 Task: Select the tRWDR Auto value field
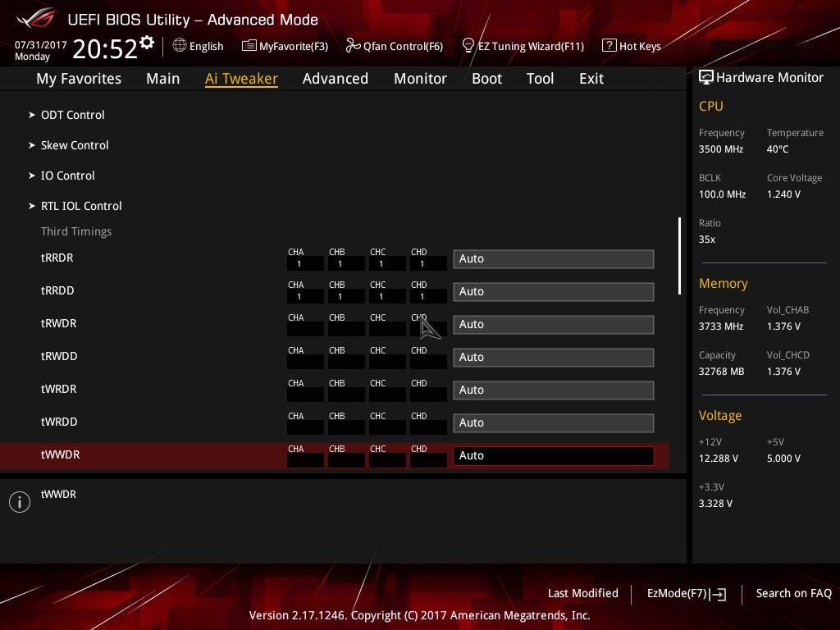pyautogui.click(x=553, y=324)
